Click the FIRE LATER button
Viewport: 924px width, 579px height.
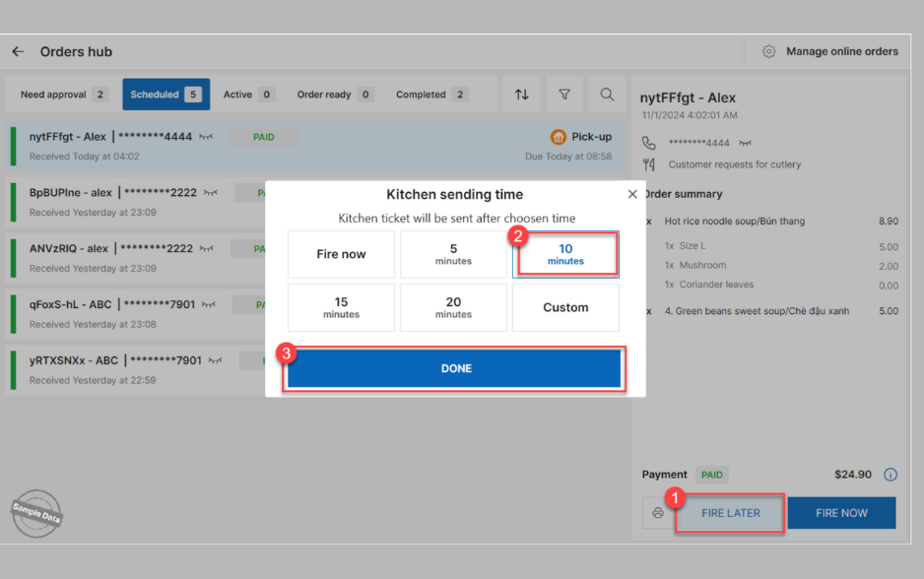tap(730, 513)
